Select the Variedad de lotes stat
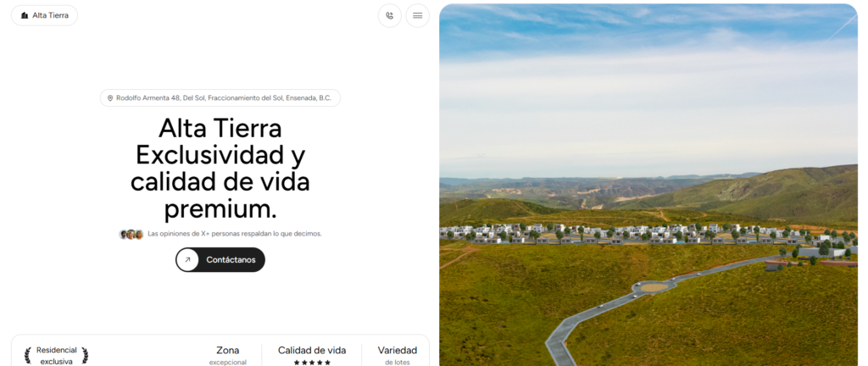The width and height of the screenshot is (868, 366). coord(398,356)
